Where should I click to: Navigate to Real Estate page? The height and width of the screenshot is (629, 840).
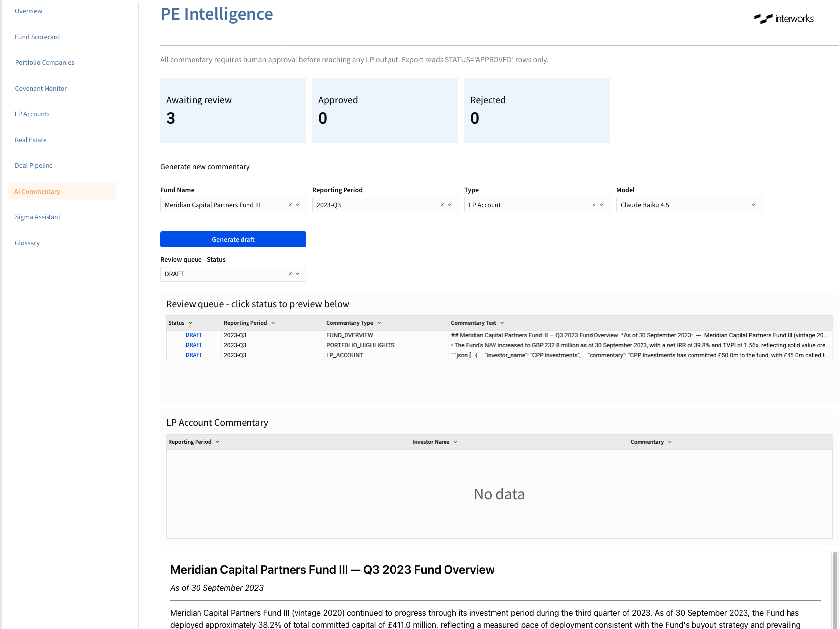30,140
